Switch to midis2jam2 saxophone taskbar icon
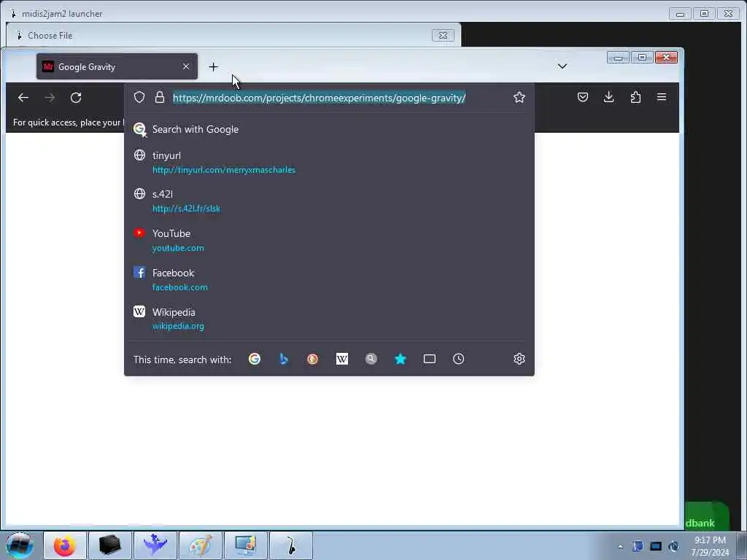Screen dimensions: 747x560 290,545
